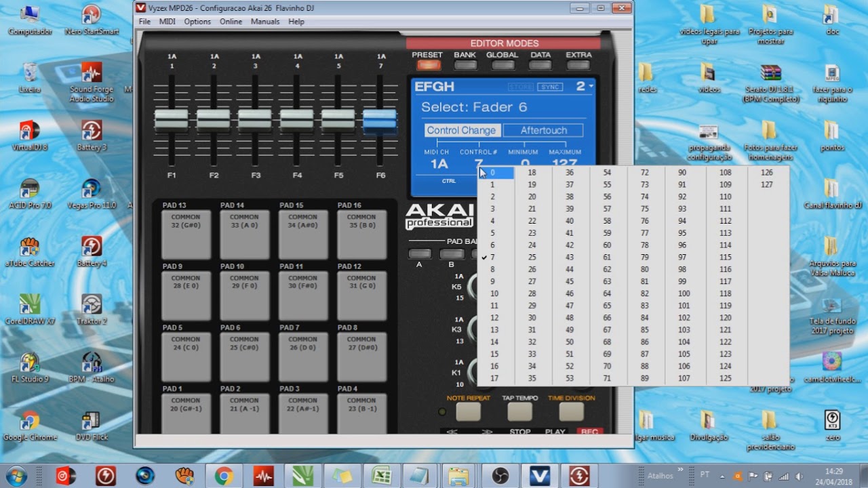The height and width of the screenshot is (488, 868).
Task: Show hidden system tray icons
Action: [x=722, y=476]
